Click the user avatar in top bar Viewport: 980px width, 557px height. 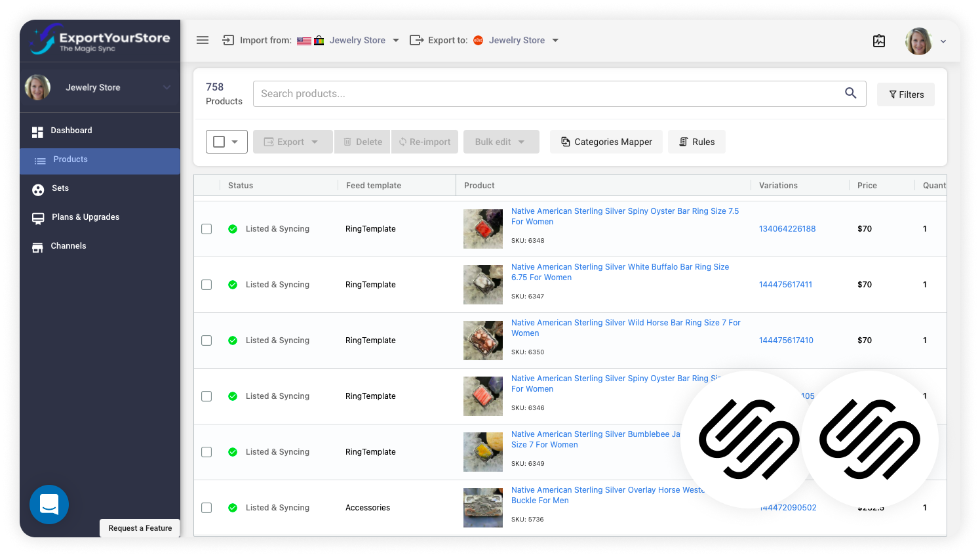pyautogui.click(x=918, y=41)
